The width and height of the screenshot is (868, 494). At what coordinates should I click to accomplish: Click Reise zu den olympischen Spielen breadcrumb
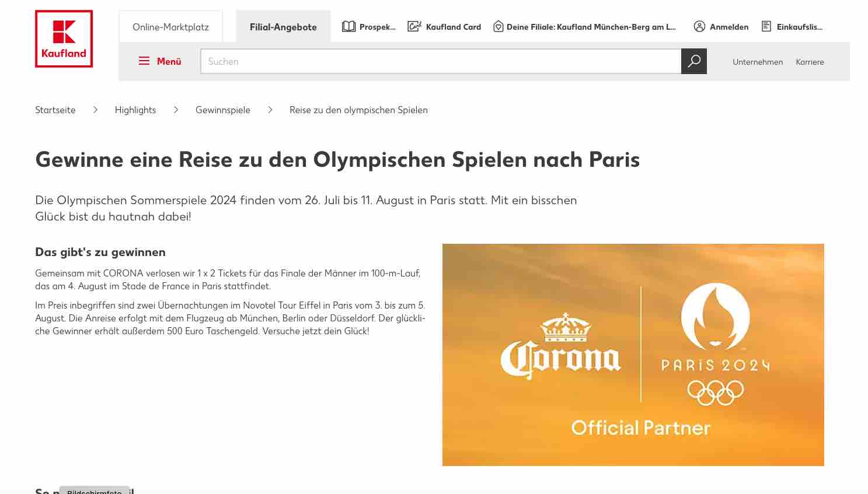click(358, 110)
